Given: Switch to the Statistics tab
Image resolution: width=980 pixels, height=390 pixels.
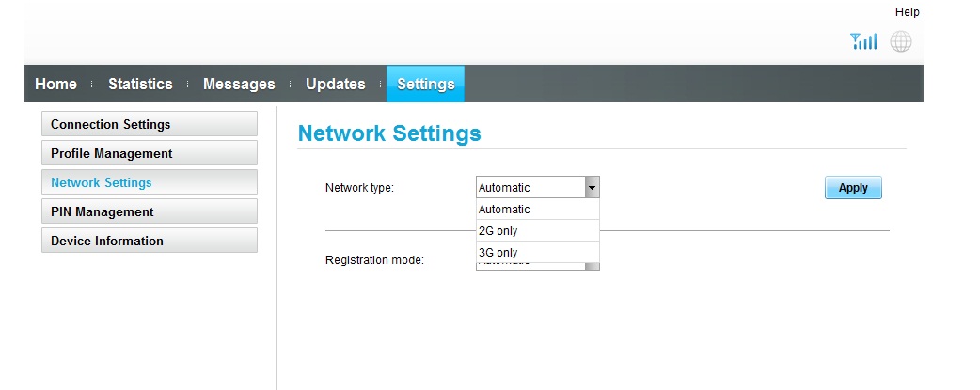Looking at the screenshot, I should (x=140, y=84).
